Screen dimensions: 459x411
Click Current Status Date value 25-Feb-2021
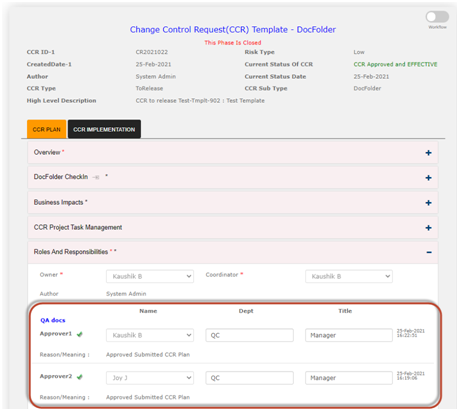coord(371,77)
